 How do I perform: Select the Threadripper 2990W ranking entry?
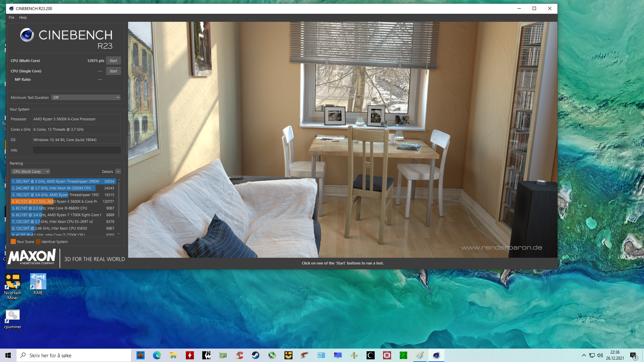pos(63,181)
